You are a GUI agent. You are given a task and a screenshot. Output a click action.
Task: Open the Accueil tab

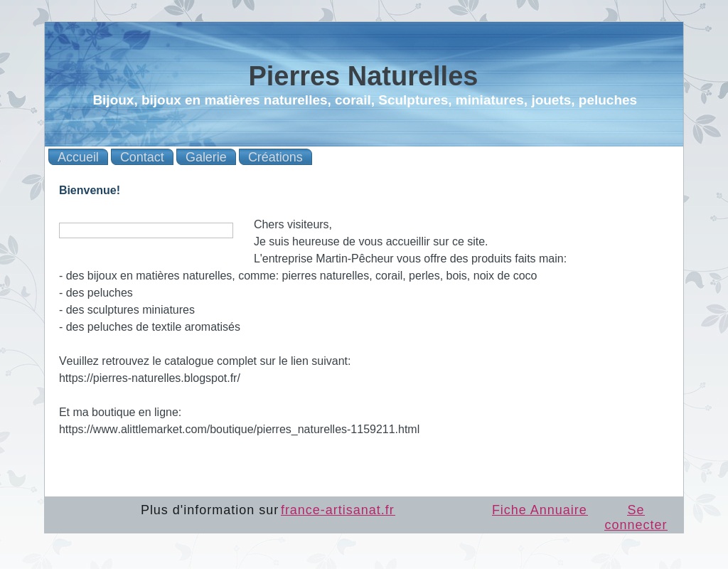[x=78, y=157]
